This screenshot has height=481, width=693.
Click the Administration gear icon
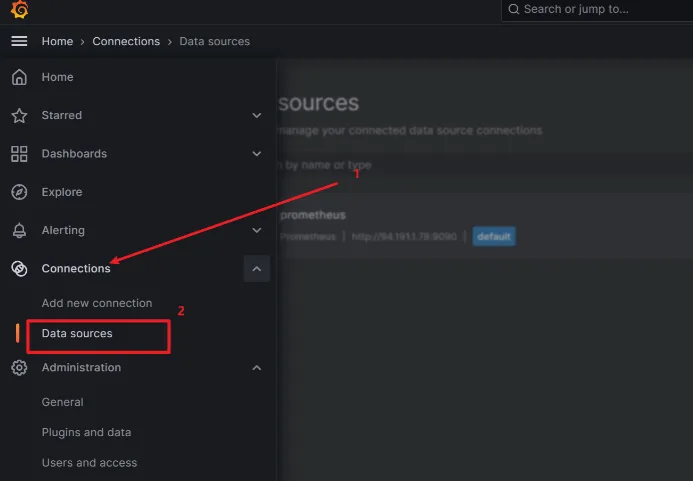(x=19, y=367)
